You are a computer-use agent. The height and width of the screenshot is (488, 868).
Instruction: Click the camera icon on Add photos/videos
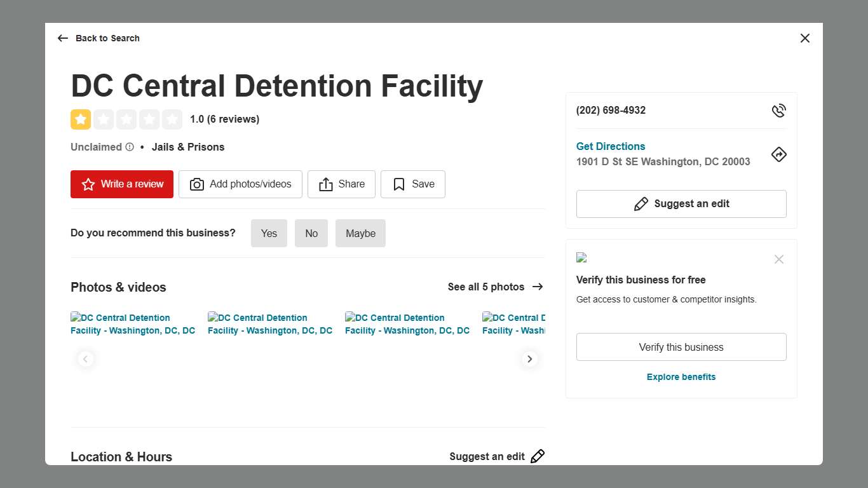coord(197,184)
